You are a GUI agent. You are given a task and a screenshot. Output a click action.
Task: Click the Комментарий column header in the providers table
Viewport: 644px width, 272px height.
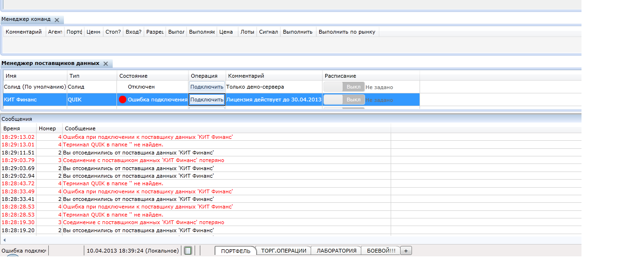(275, 76)
